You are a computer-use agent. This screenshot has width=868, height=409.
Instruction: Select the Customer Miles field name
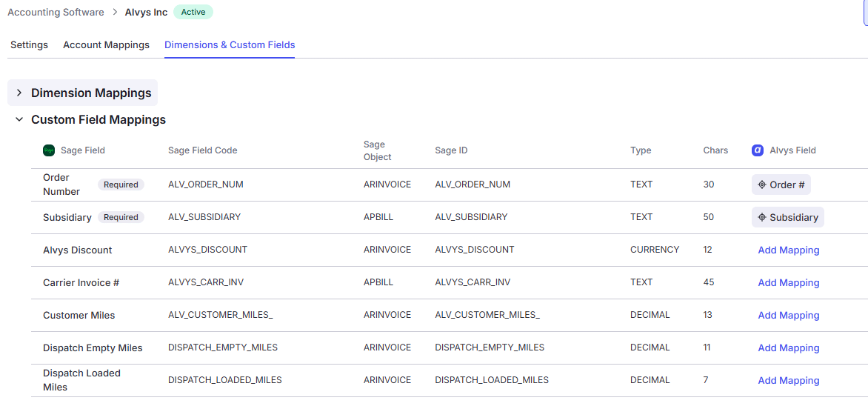click(79, 316)
